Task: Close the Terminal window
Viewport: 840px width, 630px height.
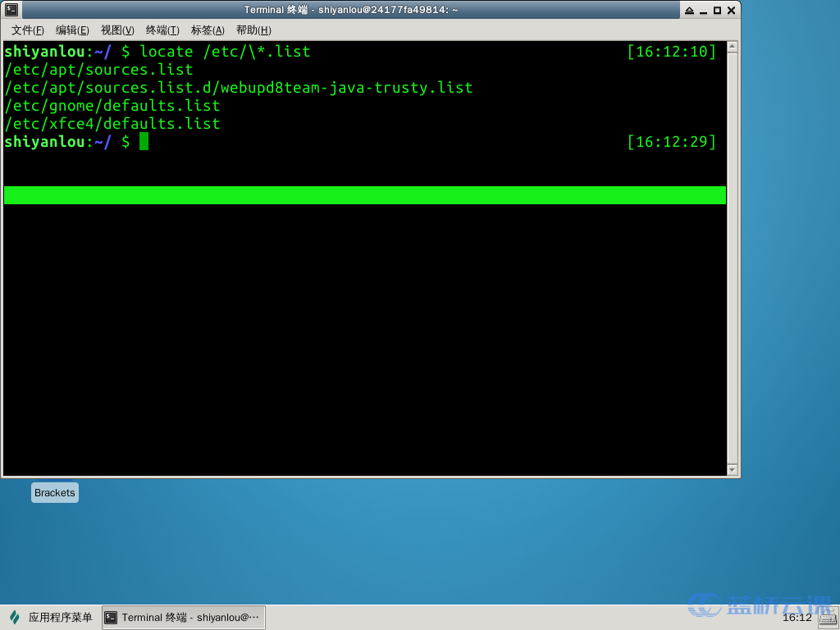Action: (x=731, y=10)
